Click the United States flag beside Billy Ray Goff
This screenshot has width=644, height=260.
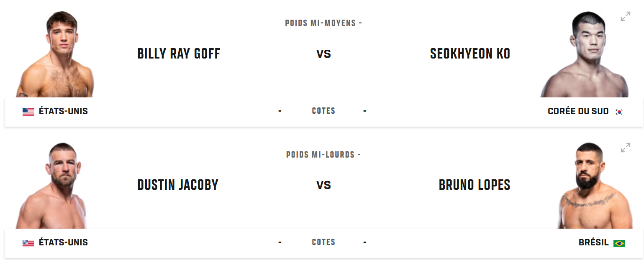click(28, 112)
